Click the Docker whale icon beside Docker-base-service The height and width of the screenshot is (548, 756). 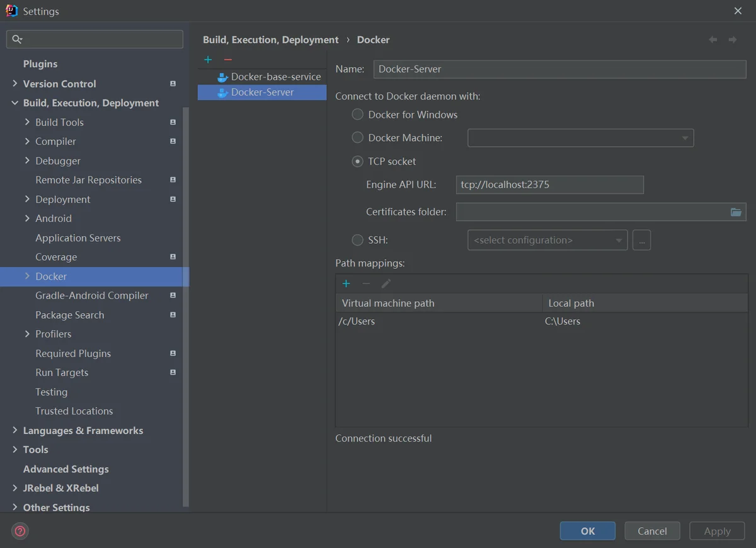[x=222, y=77]
